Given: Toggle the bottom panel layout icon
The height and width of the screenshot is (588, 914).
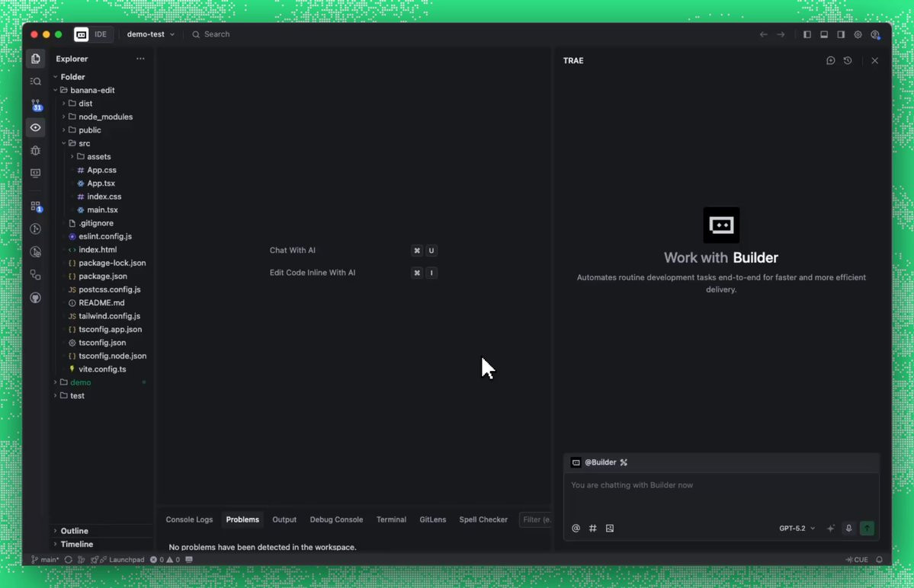Looking at the screenshot, I should coord(824,34).
